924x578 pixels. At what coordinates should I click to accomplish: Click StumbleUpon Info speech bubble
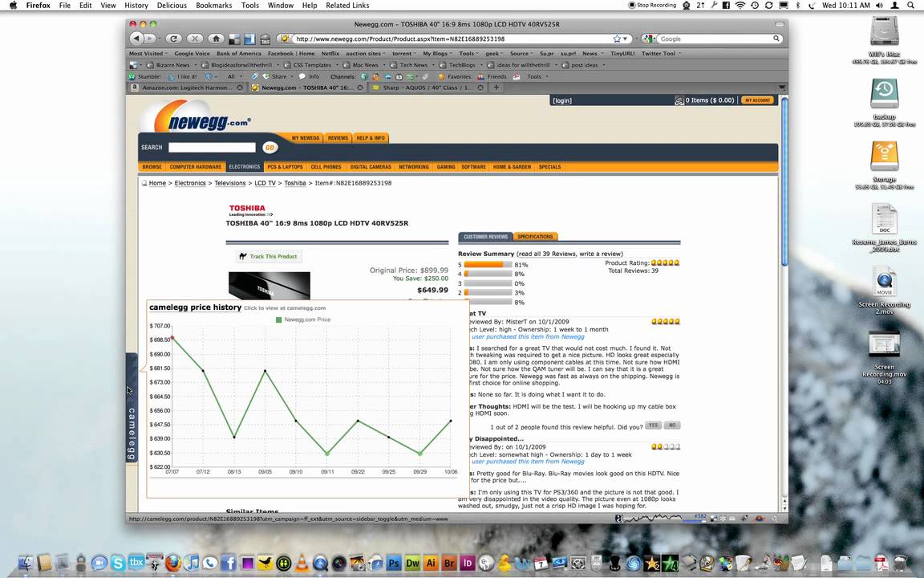(x=309, y=77)
